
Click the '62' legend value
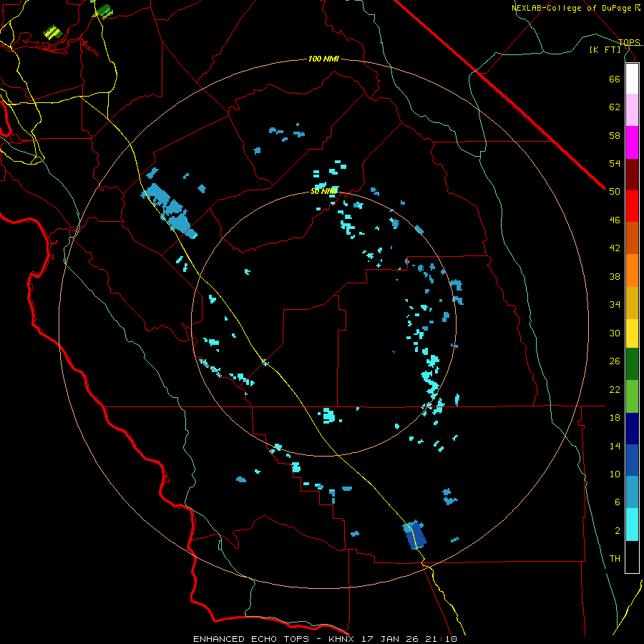coord(615,107)
